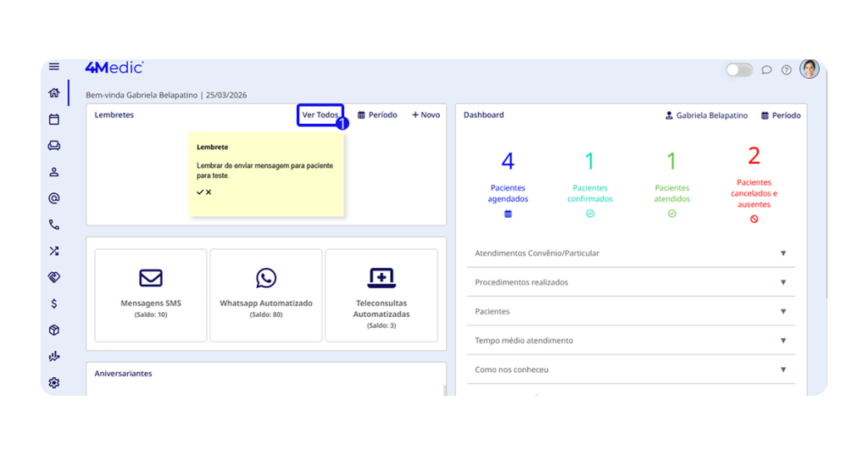Open Período filter in the Dashboard panel
Image resolution: width=868 pixels, height=456 pixels.
pos(781,115)
